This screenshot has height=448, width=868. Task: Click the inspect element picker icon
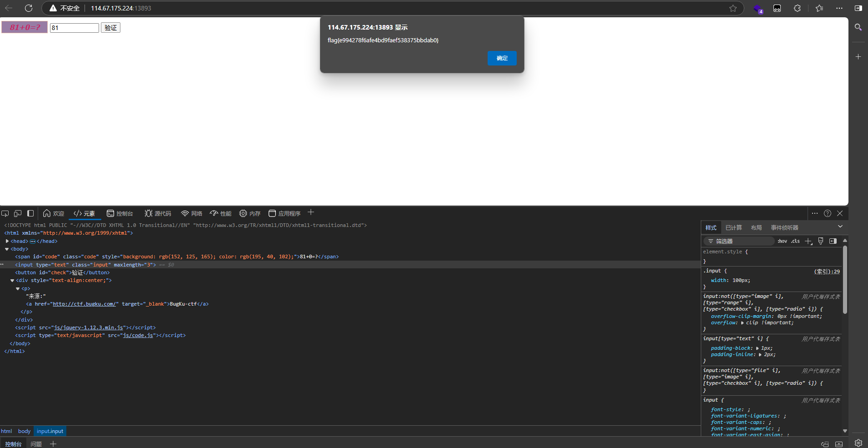coord(5,213)
